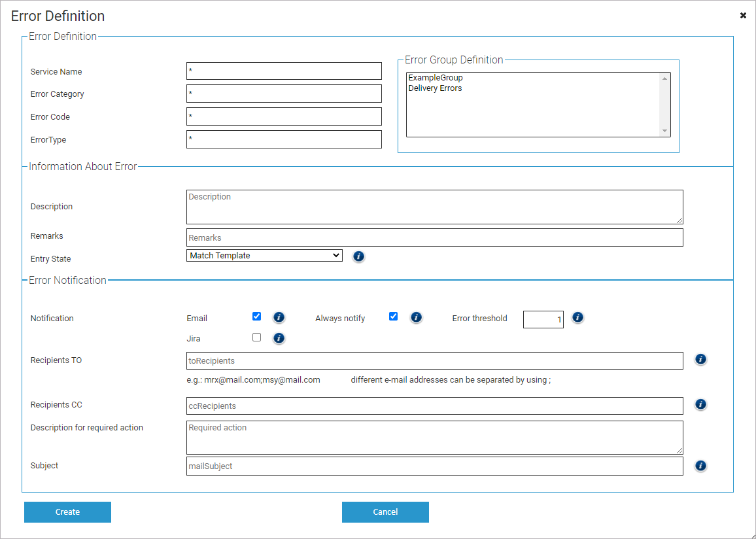Image resolution: width=756 pixels, height=539 pixels.
Task: Click info icon for Recipients TO field
Action: [x=700, y=359]
